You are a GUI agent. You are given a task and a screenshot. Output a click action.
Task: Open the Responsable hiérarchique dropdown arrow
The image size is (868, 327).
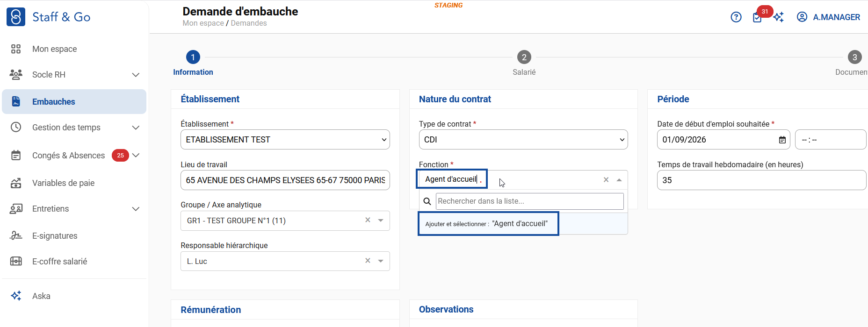point(381,261)
